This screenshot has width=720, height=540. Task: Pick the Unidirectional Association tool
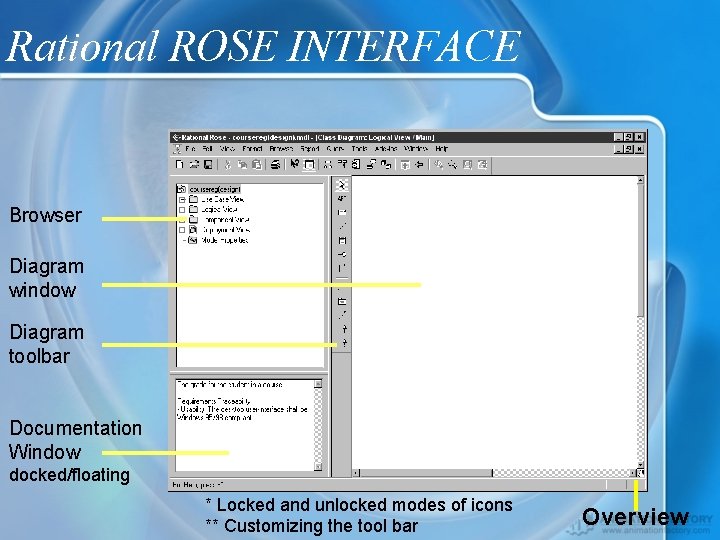coord(342,268)
